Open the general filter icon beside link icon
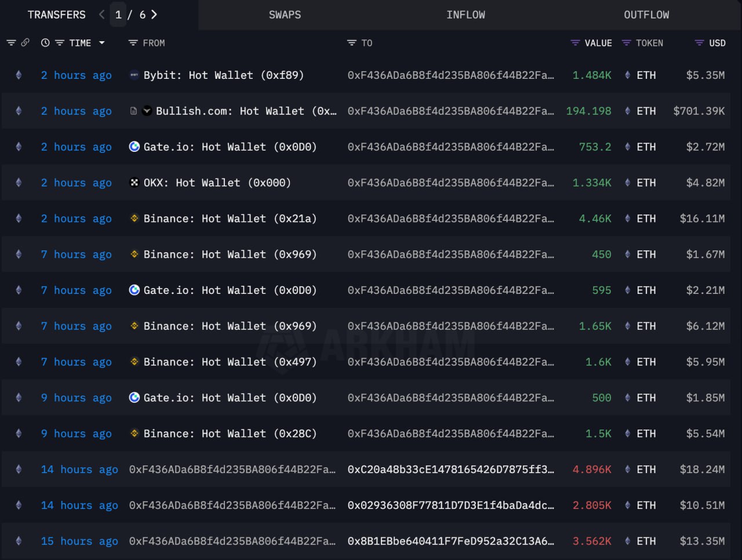 11,43
